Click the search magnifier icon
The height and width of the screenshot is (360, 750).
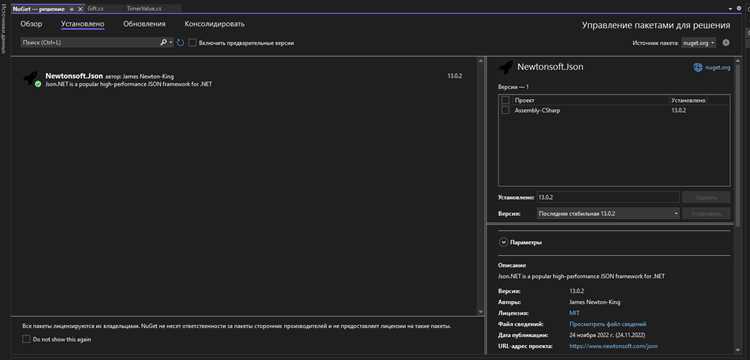(x=164, y=43)
